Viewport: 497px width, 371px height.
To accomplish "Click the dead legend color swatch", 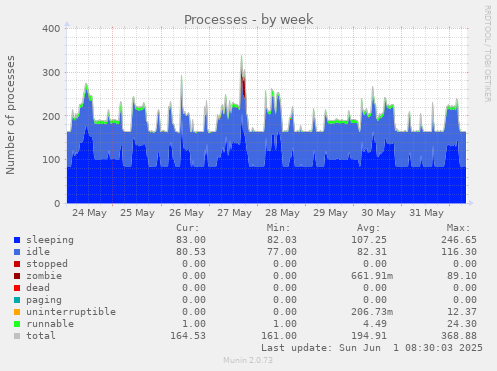I will [17, 288].
